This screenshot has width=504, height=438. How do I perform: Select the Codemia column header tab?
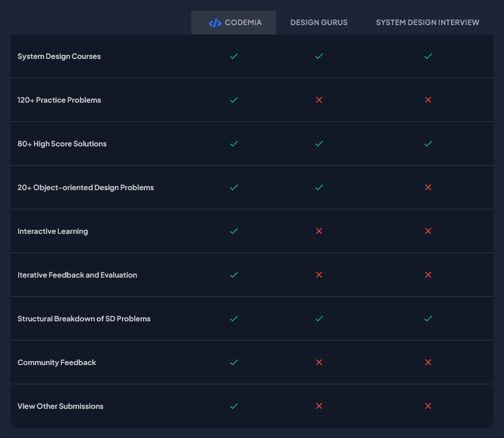click(234, 23)
